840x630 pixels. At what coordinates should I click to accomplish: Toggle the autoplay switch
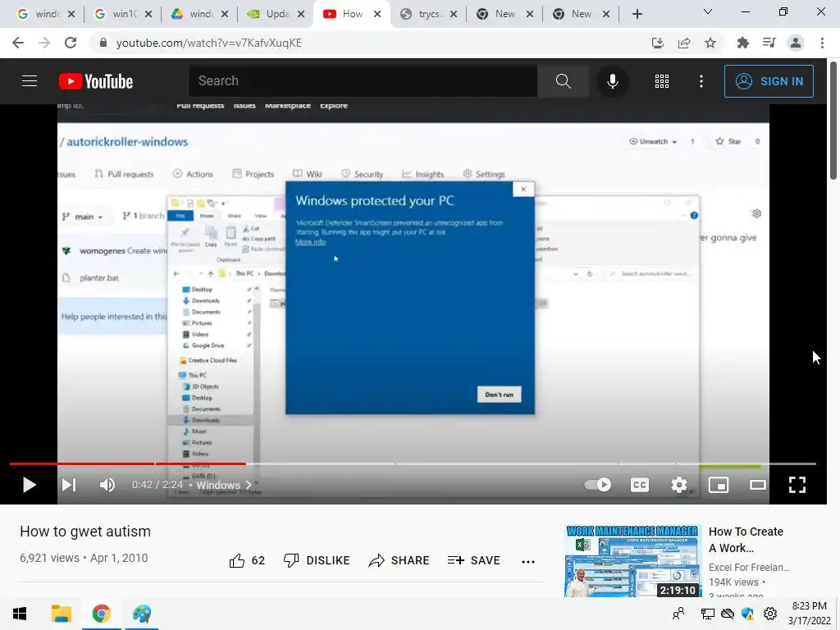point(598,485)
